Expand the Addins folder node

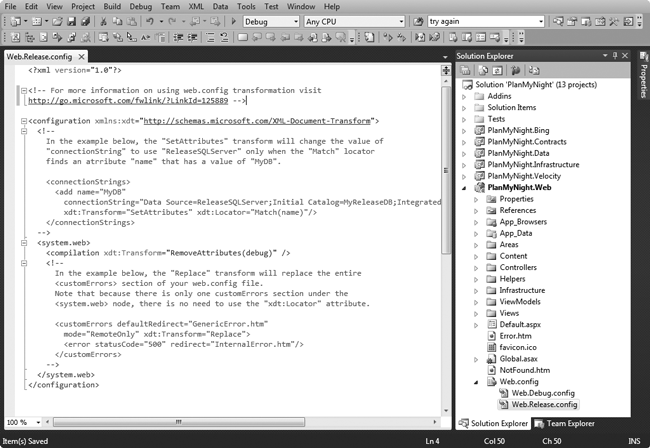point(464,97)
